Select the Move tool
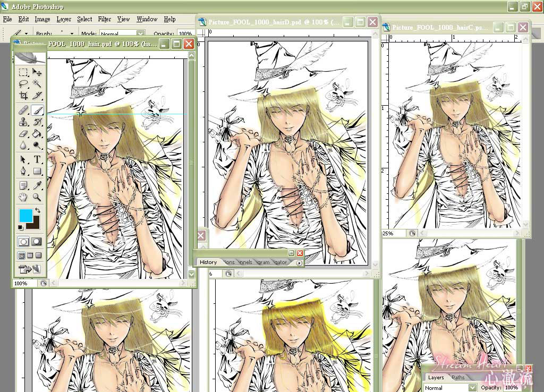 click(37, 72)
